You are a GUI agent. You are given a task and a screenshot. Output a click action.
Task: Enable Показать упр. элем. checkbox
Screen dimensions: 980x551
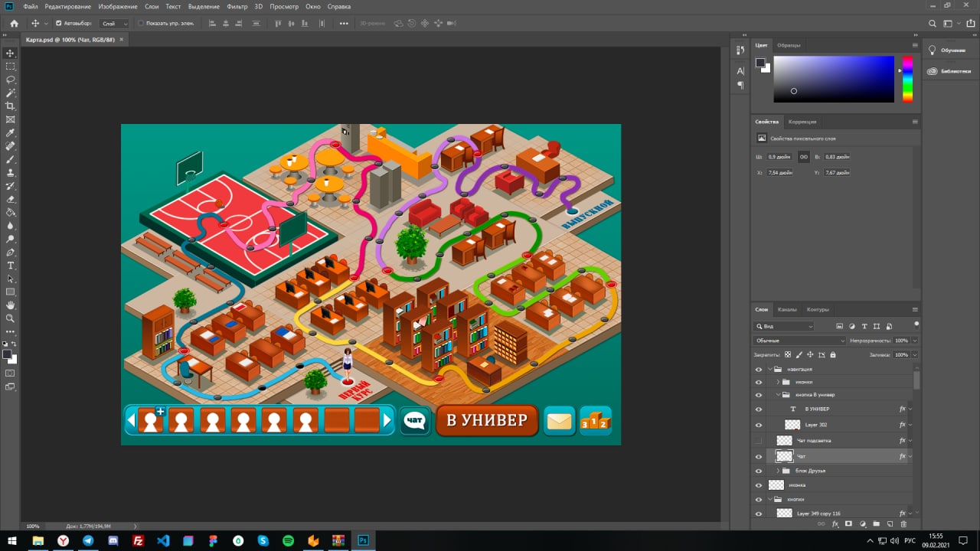tap(141, 24)
